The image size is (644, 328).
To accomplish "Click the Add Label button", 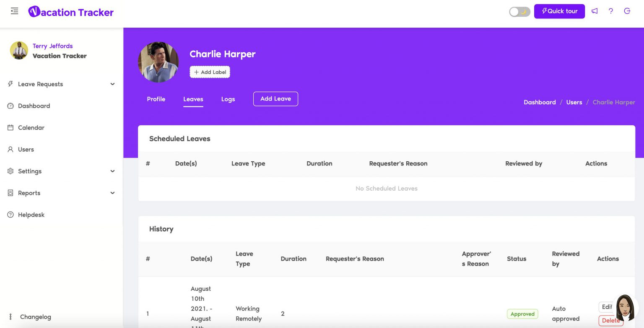I will click(x=210, y=72).
